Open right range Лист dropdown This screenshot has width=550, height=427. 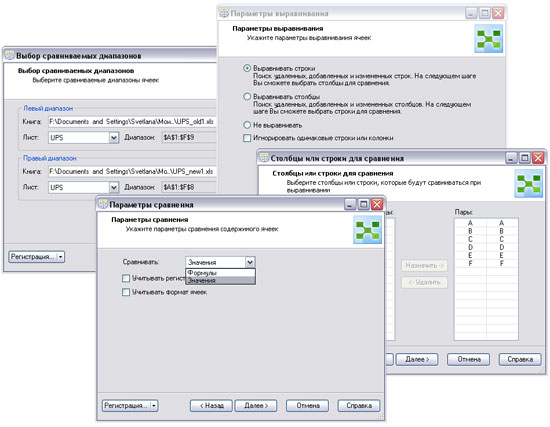tap(114, 187)
